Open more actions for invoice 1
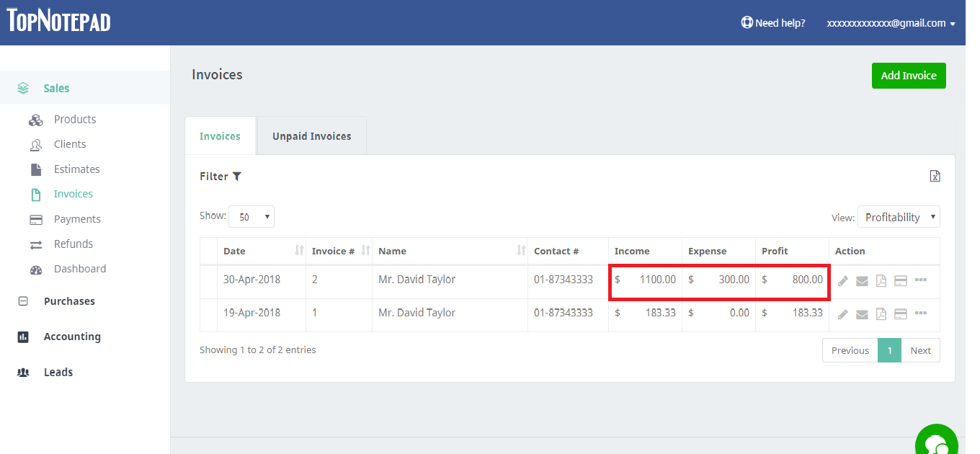980x454 pixels. coord(920,313)
